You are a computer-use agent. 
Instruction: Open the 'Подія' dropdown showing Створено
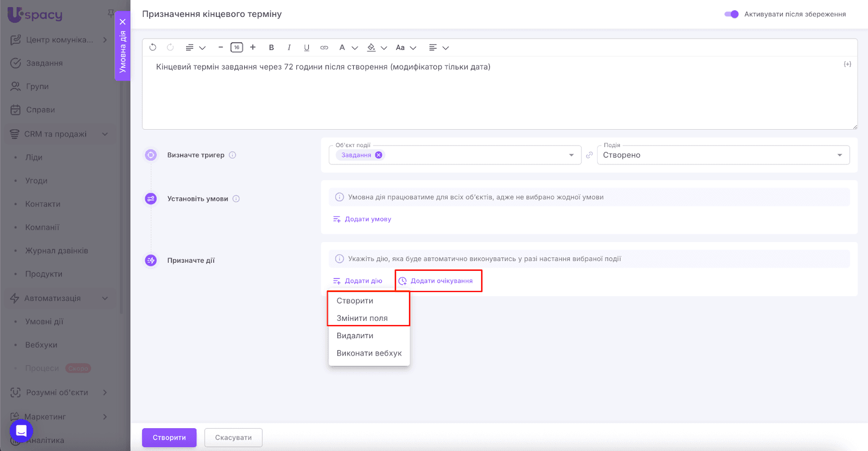point(723,155)
